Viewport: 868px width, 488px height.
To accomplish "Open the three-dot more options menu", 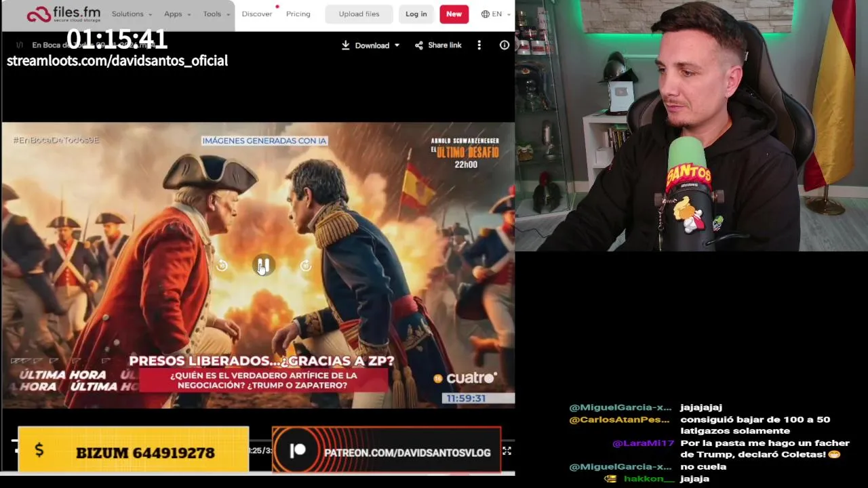I will tap(479, 45).
